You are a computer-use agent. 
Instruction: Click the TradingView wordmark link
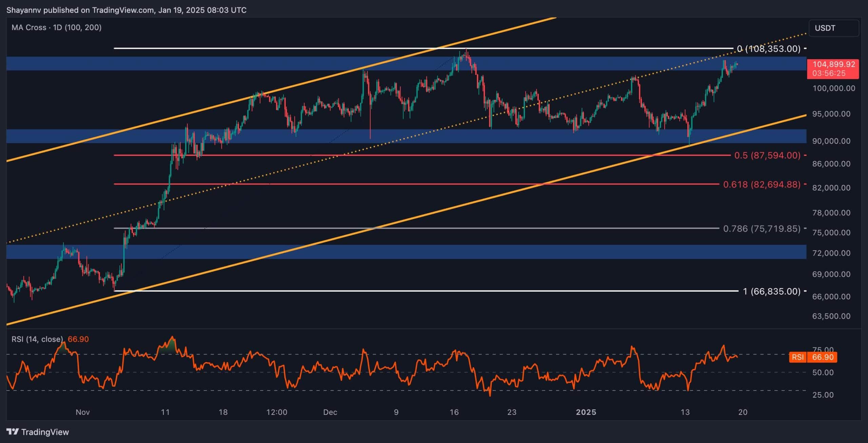[x=45, y=432]
